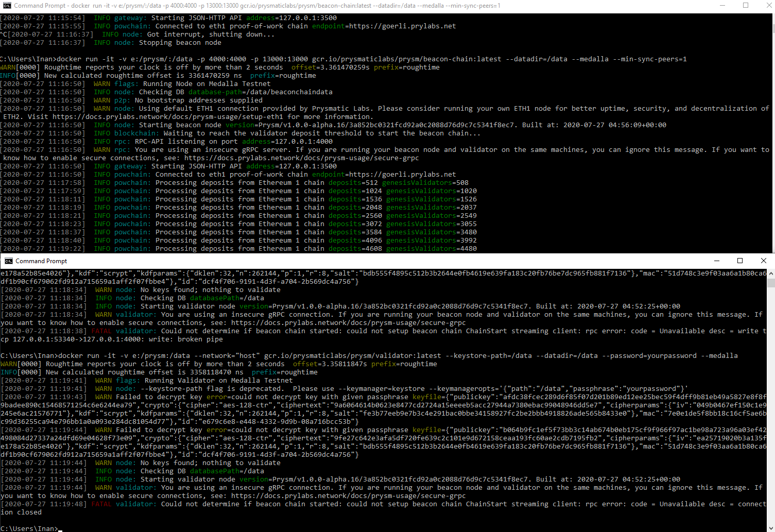This screenshot has height=532, width=775.
Task: Maximize the lower Command Prompt window
Action: pyautogui.click(x=740, y=261)
